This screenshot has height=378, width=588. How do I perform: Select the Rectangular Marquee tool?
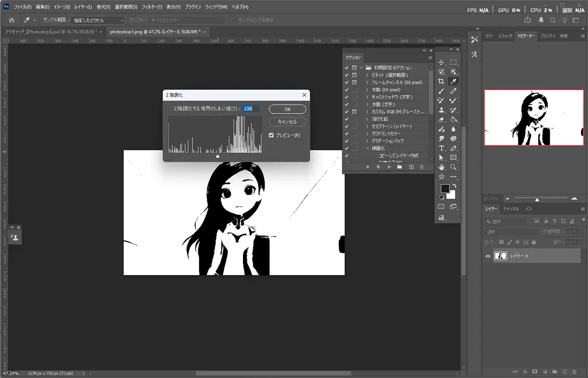pyautogui.click(x=454, y=62)
